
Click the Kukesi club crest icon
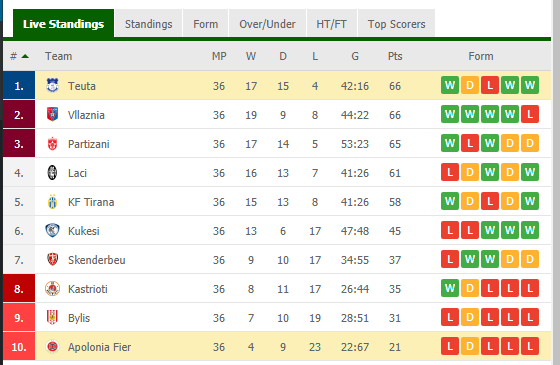pos(52,231)
